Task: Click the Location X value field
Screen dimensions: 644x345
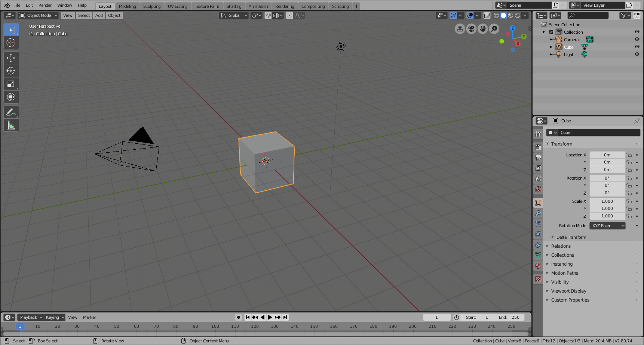Action: coord(607,155)
